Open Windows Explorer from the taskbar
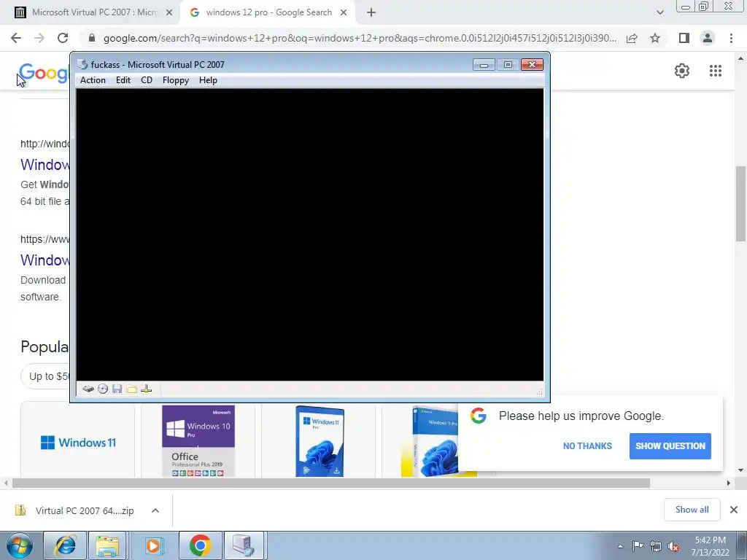The image size is (747, 560). pos(107,545)
